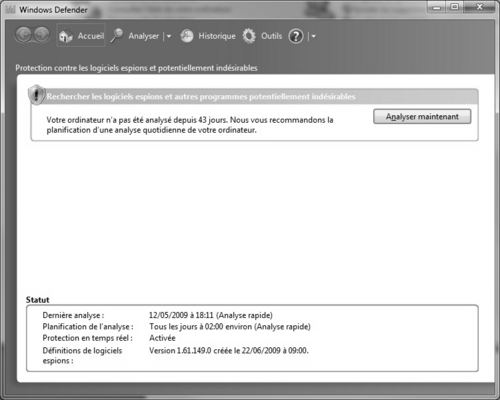Open the Historique clock icon
Screen dimensions: 500x400
(187, 36)
